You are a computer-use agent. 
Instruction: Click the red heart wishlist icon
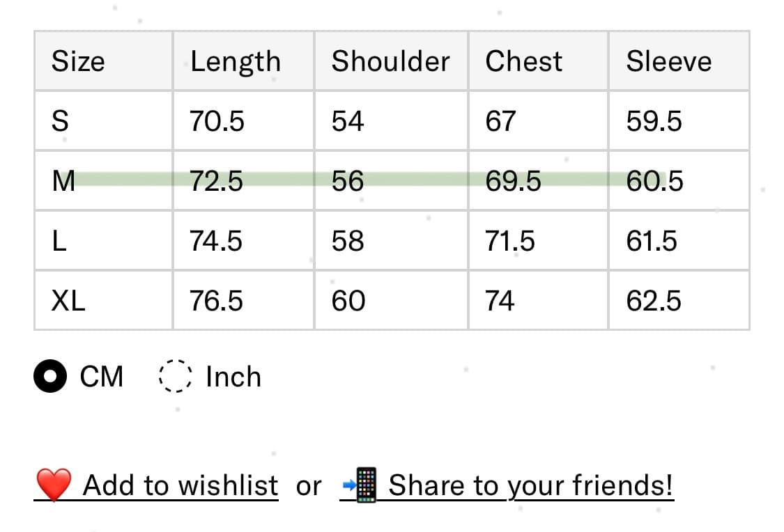(54, 485)
